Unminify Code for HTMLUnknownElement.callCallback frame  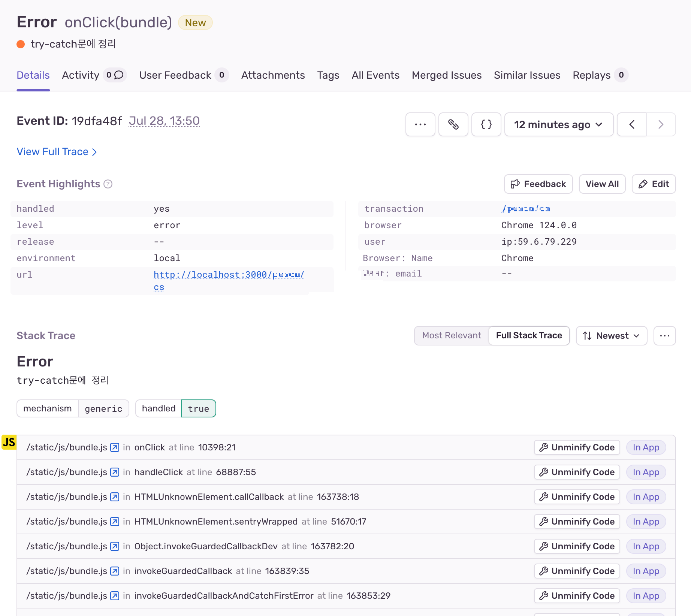(x=577, y=497)
